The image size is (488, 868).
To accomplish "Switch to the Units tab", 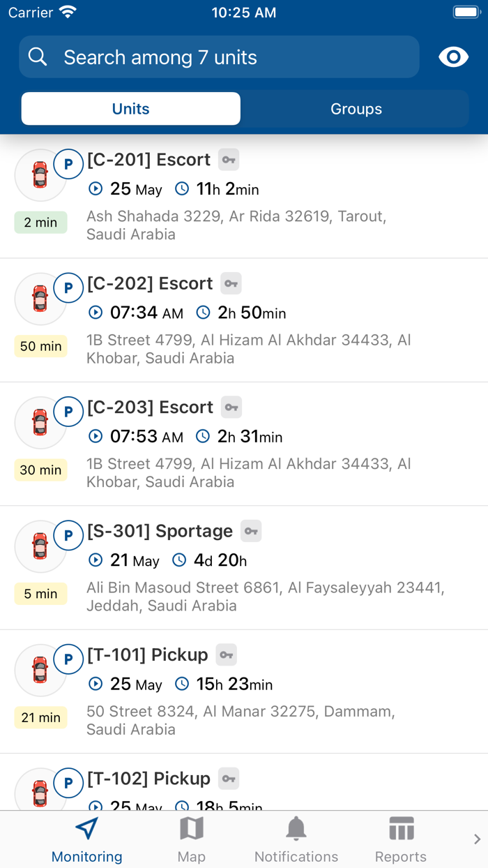I will (131, 109).
